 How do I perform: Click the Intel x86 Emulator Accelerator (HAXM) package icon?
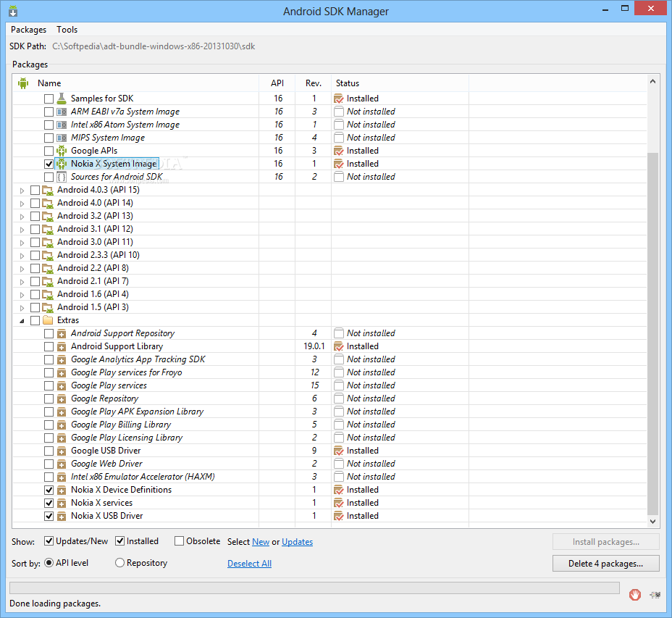click(x=62, y=477)
